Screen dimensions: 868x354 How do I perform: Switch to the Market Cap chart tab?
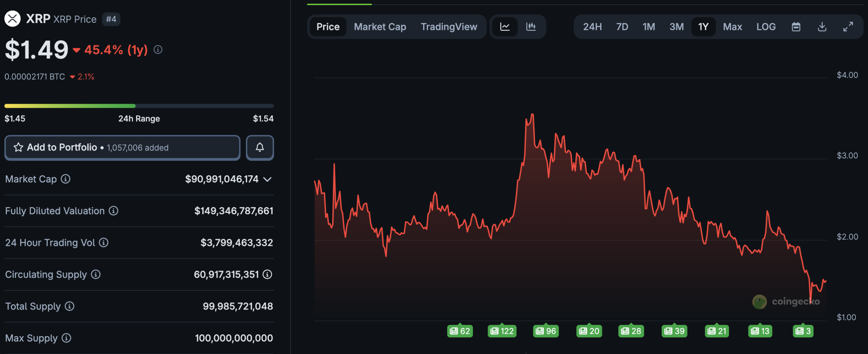coord(380,27)
